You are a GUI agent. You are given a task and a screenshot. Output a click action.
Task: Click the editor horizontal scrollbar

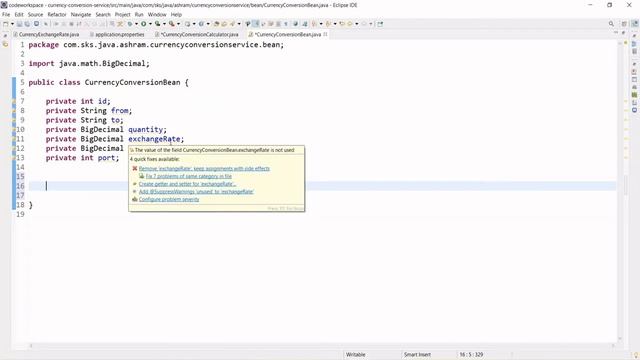click(x=322, y=346)
